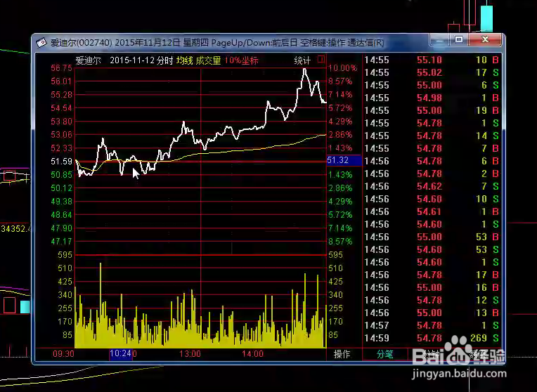The width and height of the screenshot is (537, 392).
Task: Click the 47.17 lowest price axis label
Action: pos(62,242)
